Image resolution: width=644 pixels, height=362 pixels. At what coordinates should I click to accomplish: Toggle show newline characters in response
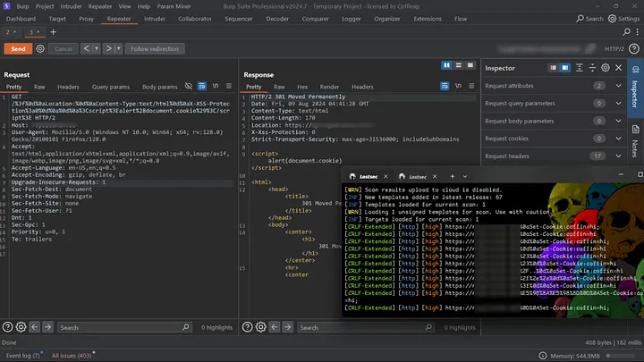click(x=458, y=86)
